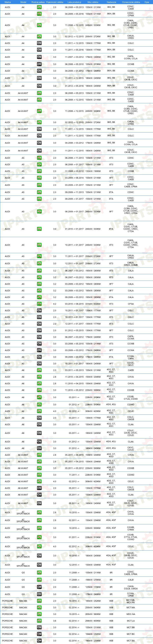153x644 pixels.
Task: Click PB fuel icon in Q5 3.2 CALB row
Action: click(39, 580)
